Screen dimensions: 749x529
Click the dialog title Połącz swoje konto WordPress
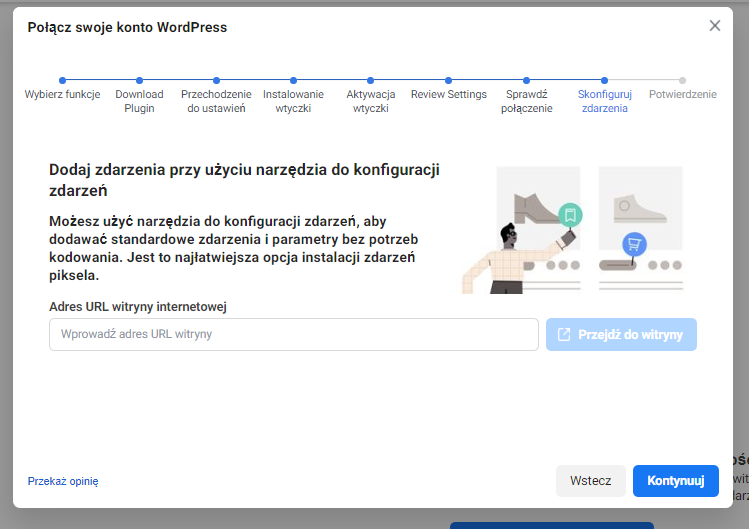(127, 27)
